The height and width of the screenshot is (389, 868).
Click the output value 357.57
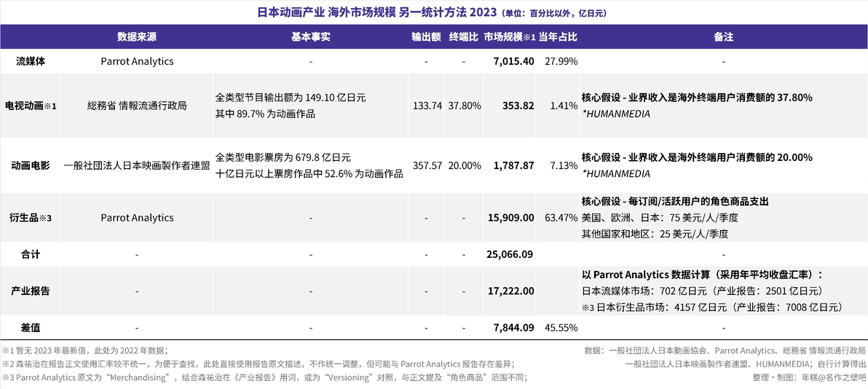(x=427, y=165)
